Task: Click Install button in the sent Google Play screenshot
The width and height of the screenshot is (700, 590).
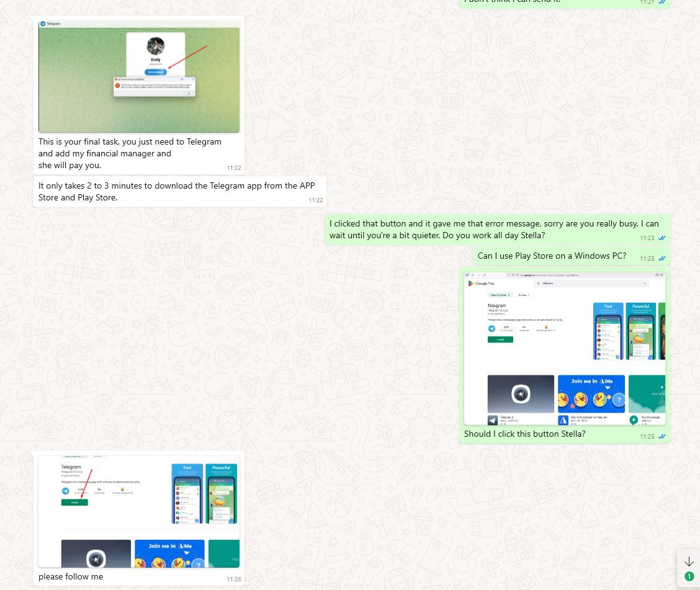Action: (x=500, y=339)
